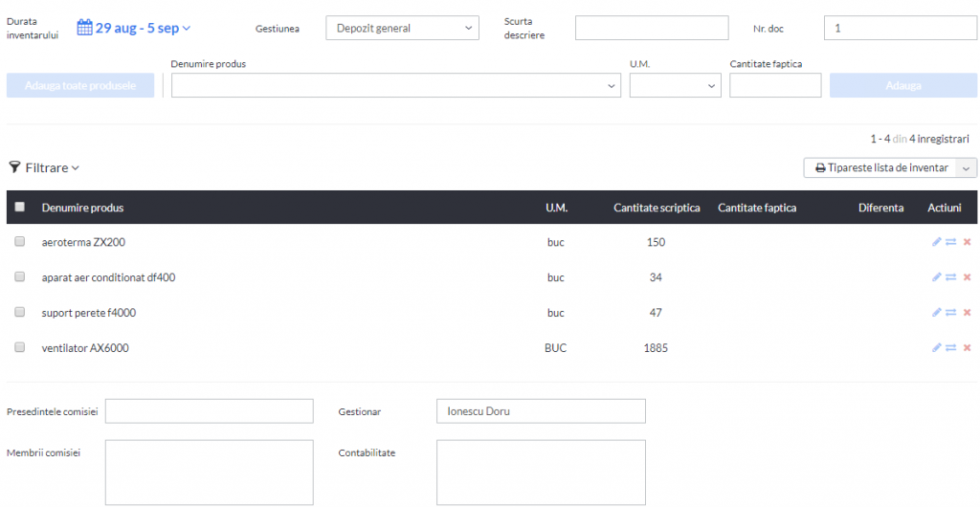This screenshot has width=980, height=507.
Task: Click the Tipareste lista de inventar button
Action: (881, 168)
